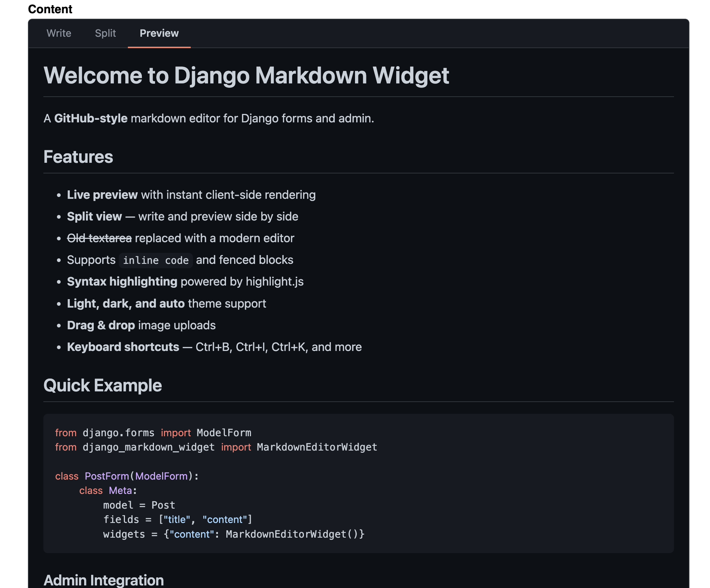The height and width of the screenshot is (588, 710).
Task: Click the inline code snippet
Action: click(155, 260)
